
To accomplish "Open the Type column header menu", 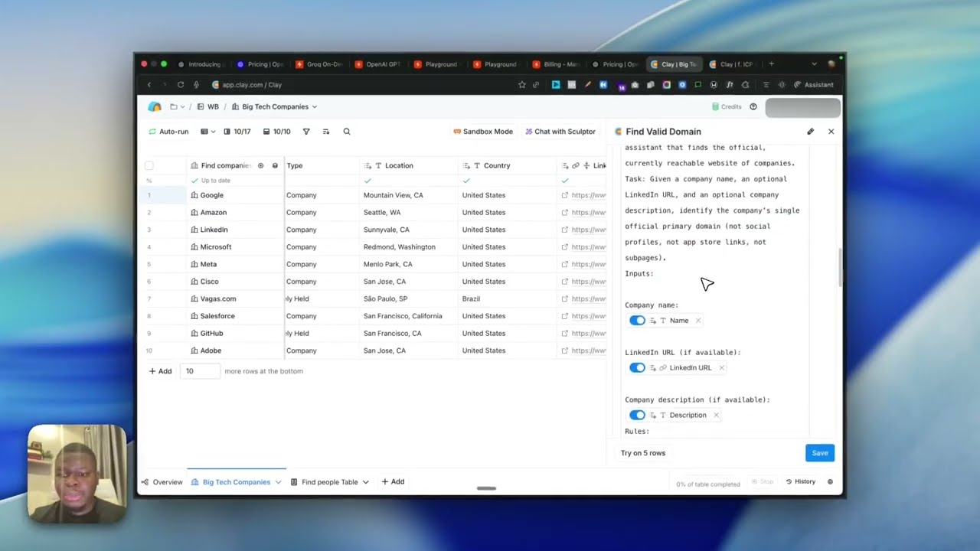I will point(322,165).
